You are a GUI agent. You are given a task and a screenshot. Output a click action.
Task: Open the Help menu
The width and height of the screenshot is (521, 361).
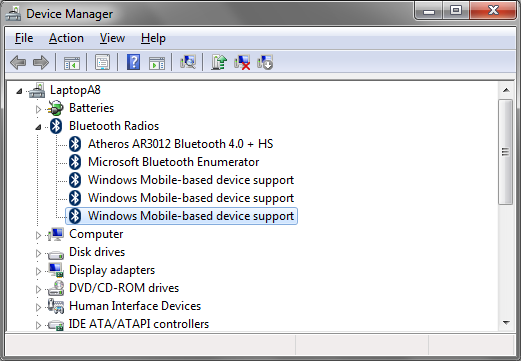point(153,38)
